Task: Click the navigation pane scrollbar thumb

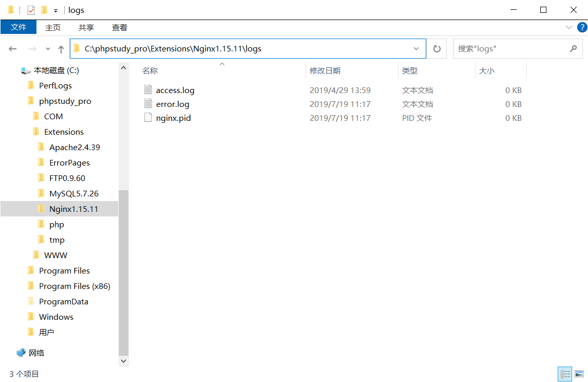Action: (123, 272)
